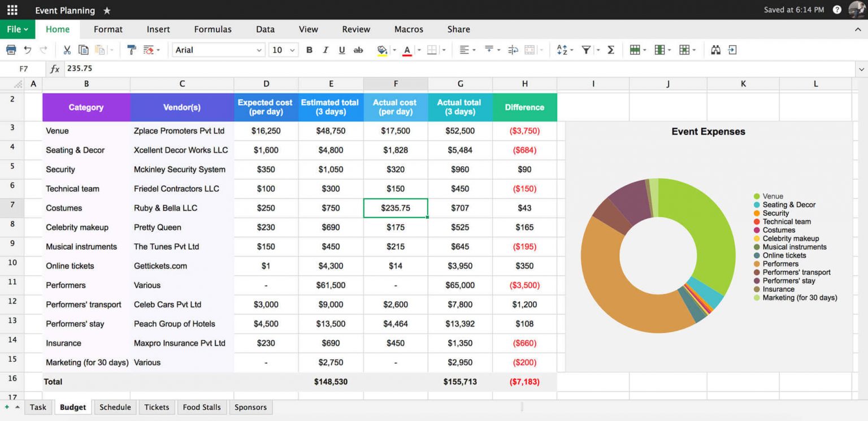Screen dimensions: 868x421
Task: Open the Schedule sheet tab
Action: [x=115, y=407]
